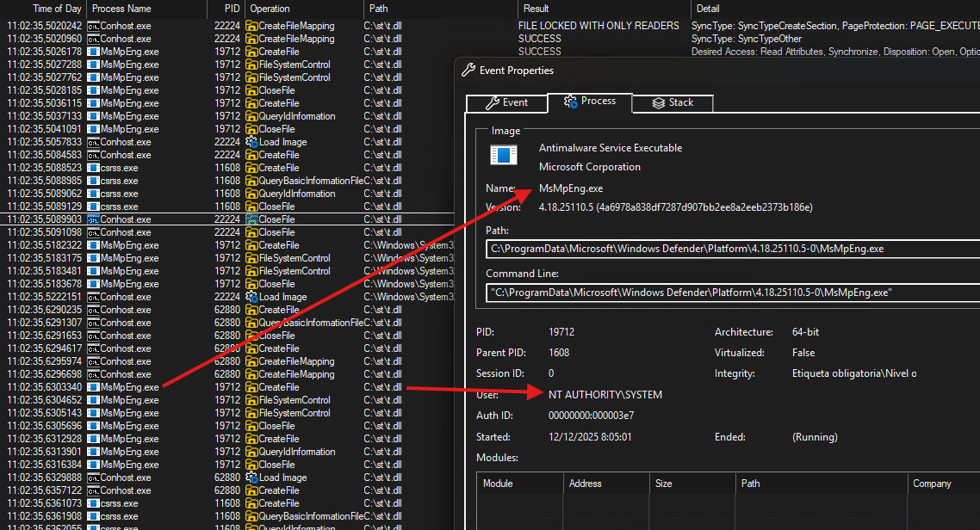Screen dimensions: 980x530
Task: Sort modules by the Address column header
Action: [585, 484]
